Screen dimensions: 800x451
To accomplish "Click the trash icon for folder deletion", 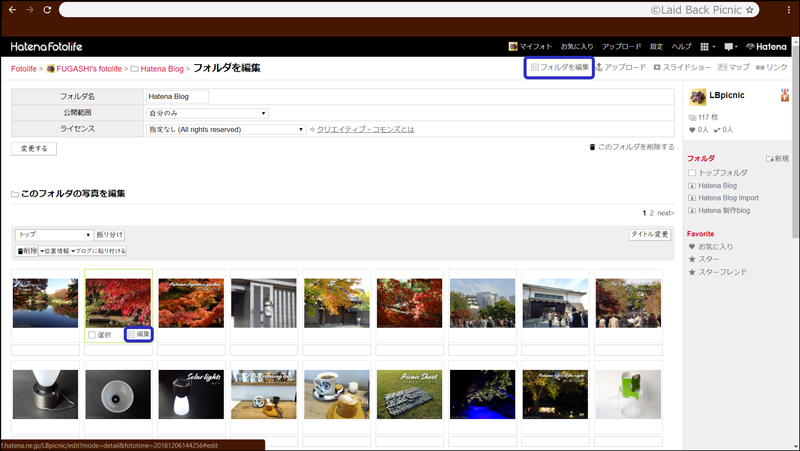I will pyautogui.click(x=592, y=147).
